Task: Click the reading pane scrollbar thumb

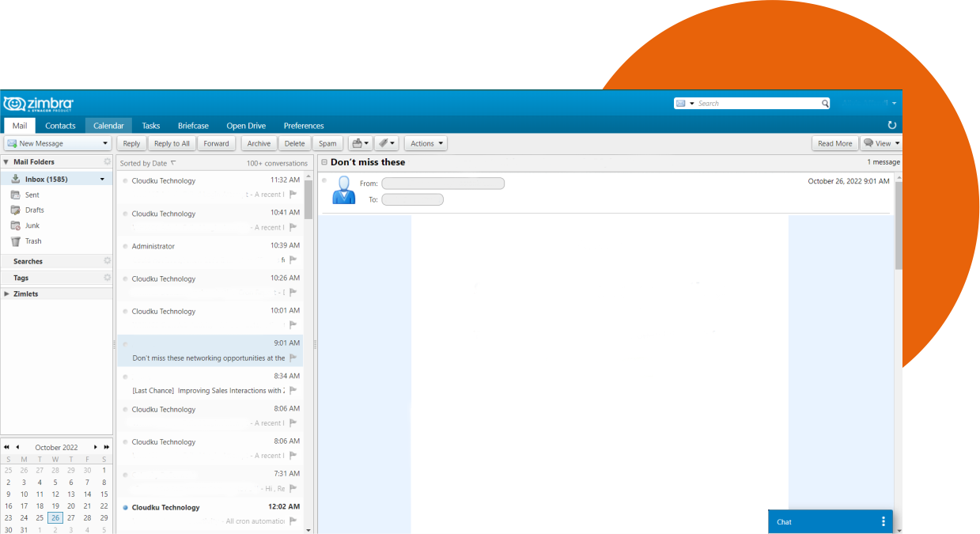Action: pos(898,225)
